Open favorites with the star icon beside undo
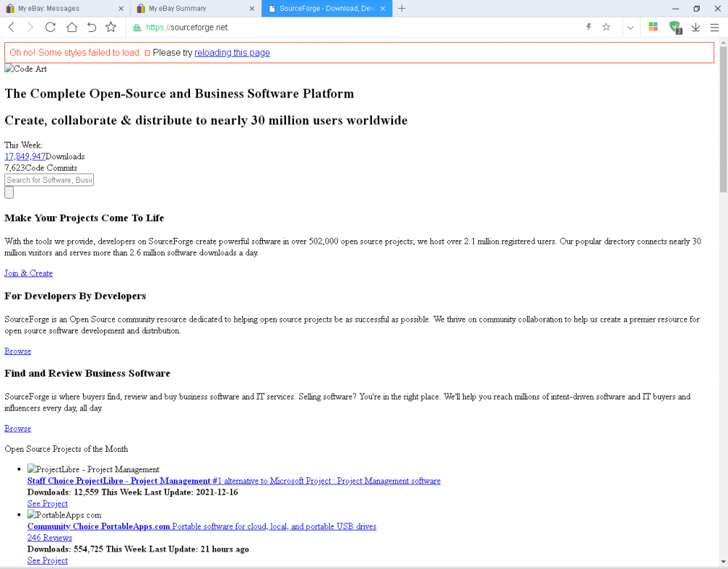This screenshot has height=569, width=728. [x=111, y=27]
